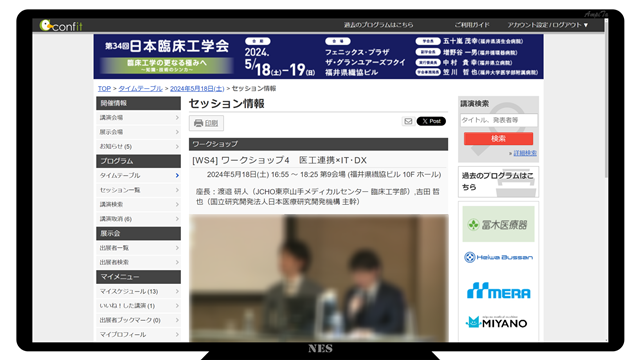Click the session title [WS4] ワークショップ4

point(280,160)
